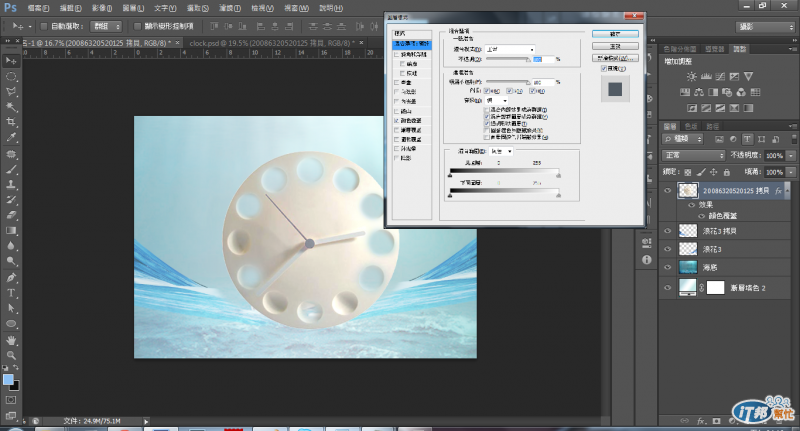Select the Move tool in the toolbox
This screenshot has width=800, height=431.
coord(11,61)
